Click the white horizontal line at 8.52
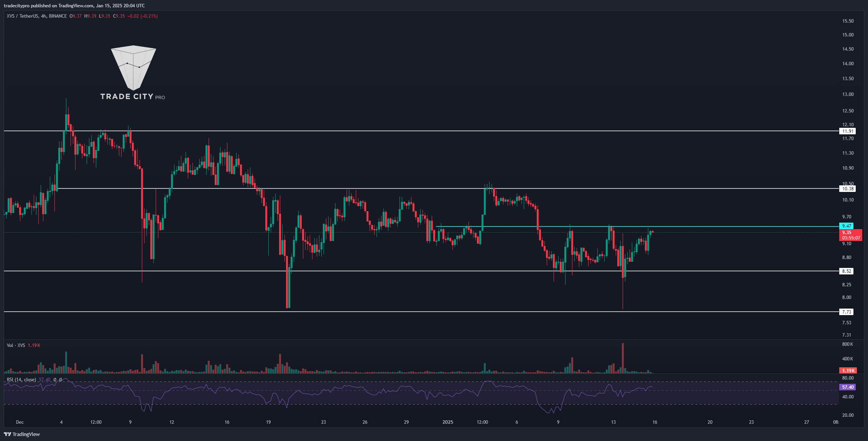Image resolution: width=868 pixels, height=441 pixels. tap(422, 271)
